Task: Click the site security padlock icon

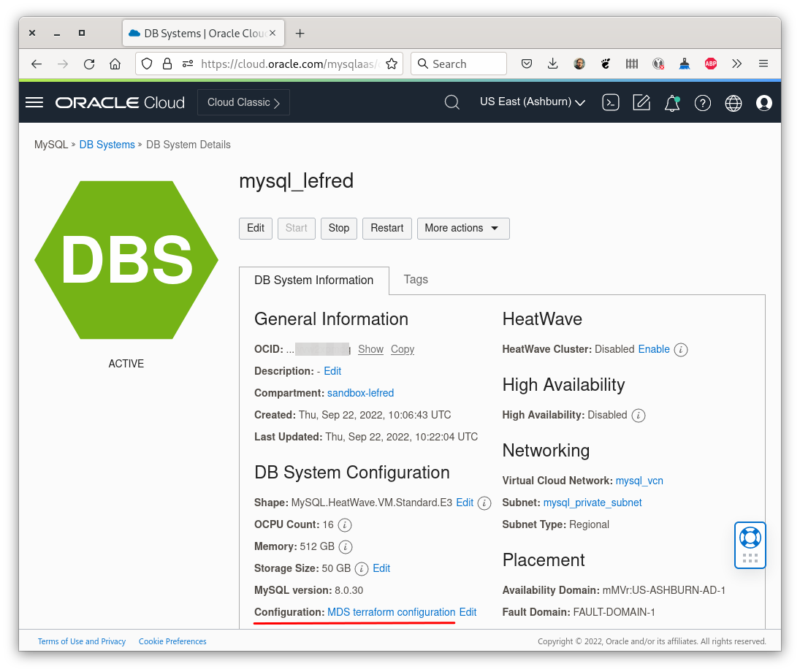Action: coord(167,64)
